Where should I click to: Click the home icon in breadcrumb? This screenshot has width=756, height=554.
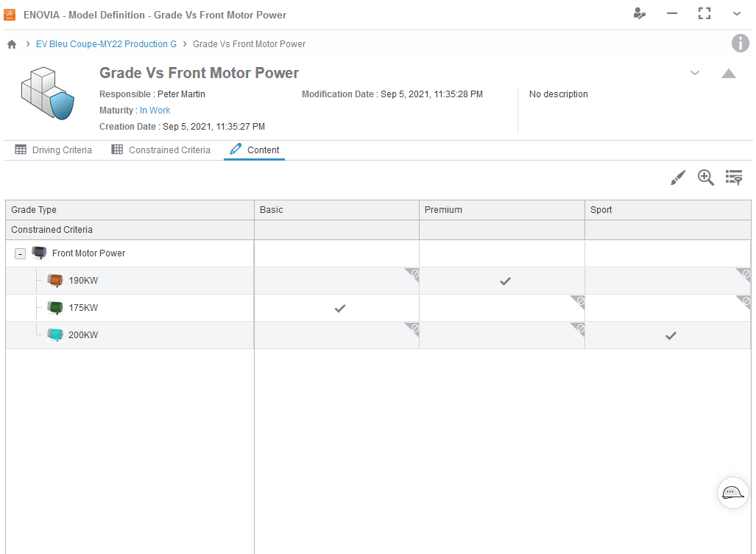[12, 44]
